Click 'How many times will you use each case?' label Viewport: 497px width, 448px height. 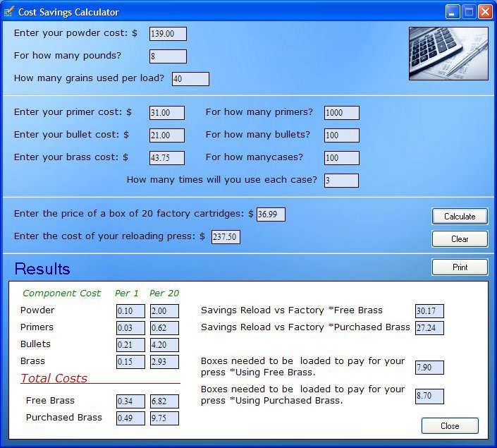pos(222,180)
